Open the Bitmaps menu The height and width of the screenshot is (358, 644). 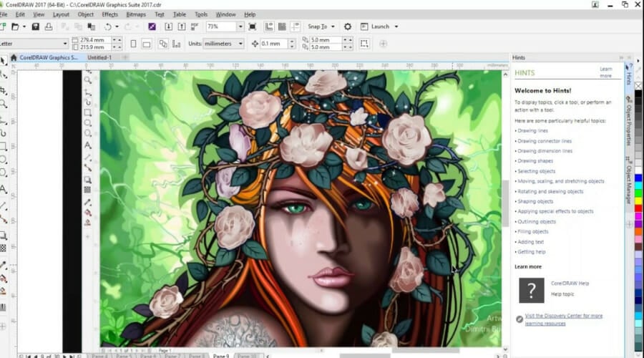coord(136,14)
